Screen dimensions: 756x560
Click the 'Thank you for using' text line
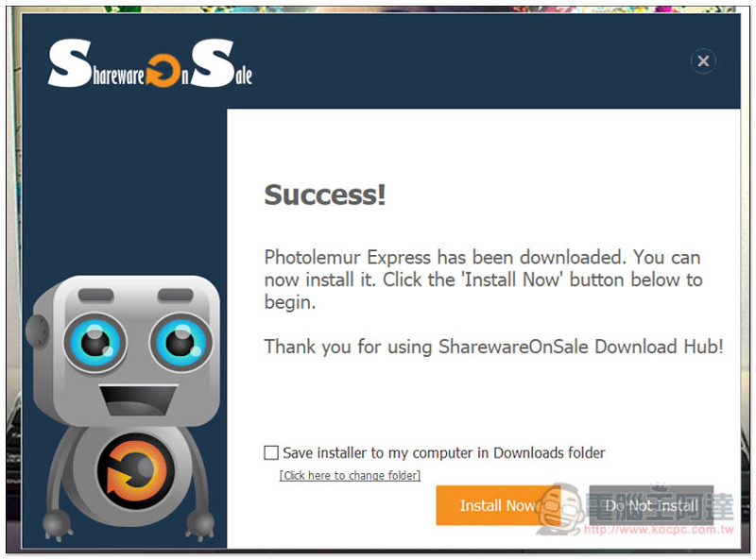(x=493, y=347)
